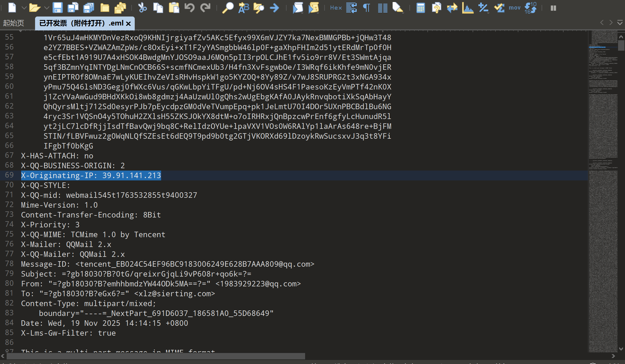Image resolution: width=625 pixels, height=364 pixels.
Task: Open the tab list dropdown arrow
Action: (620, 23)
